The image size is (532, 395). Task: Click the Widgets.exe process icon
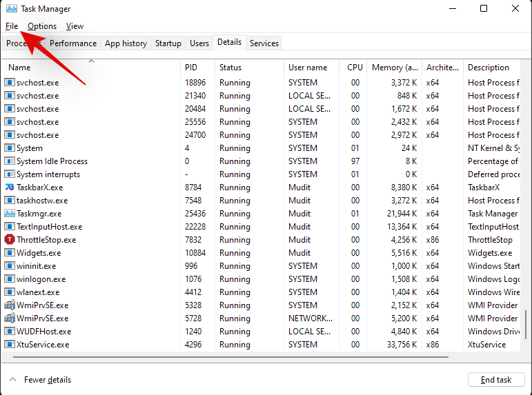point(10,253)
